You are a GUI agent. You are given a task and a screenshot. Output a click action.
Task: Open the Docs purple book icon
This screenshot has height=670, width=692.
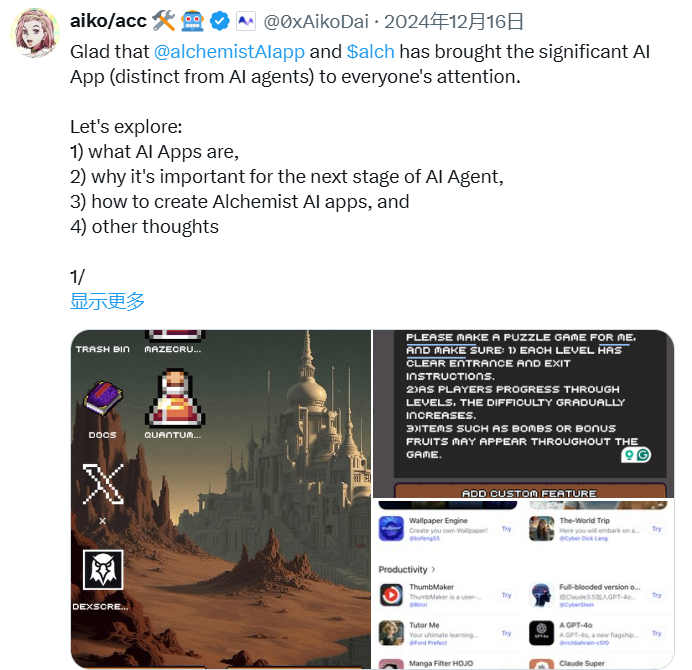click(x=103, y=399)
